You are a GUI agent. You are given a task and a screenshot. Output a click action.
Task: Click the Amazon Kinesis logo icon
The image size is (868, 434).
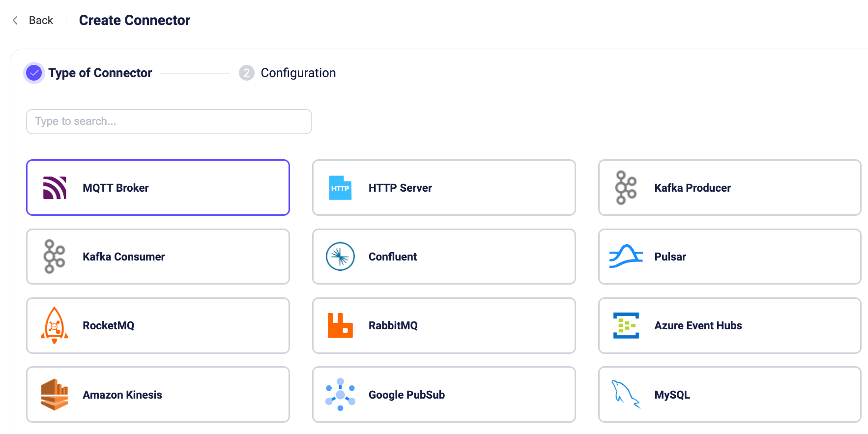click(55, 395)
